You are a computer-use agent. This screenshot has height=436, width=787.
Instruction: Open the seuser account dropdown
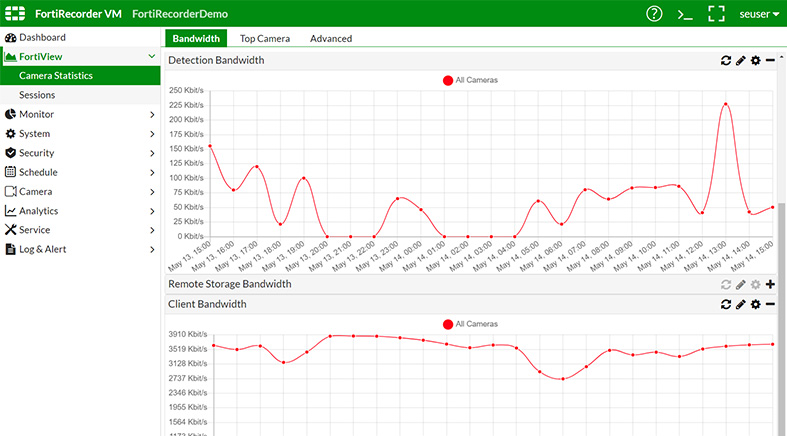759,14
